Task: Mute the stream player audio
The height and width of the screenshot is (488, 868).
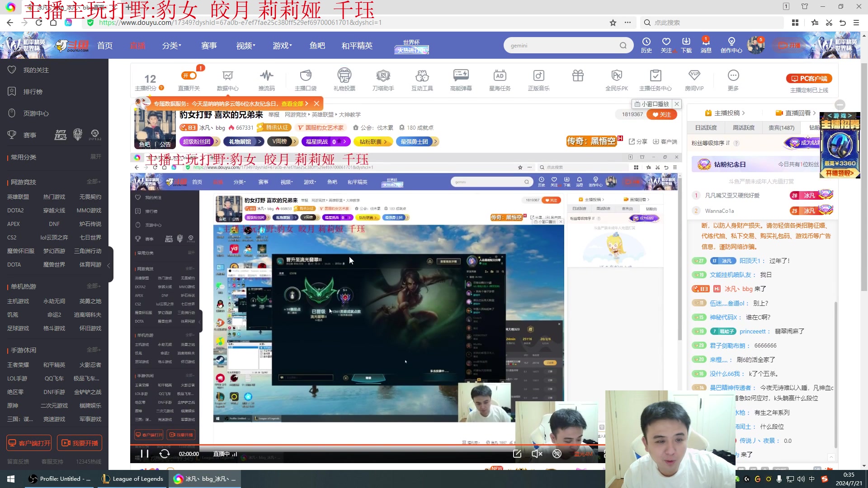Action: (x=537, y=454)
